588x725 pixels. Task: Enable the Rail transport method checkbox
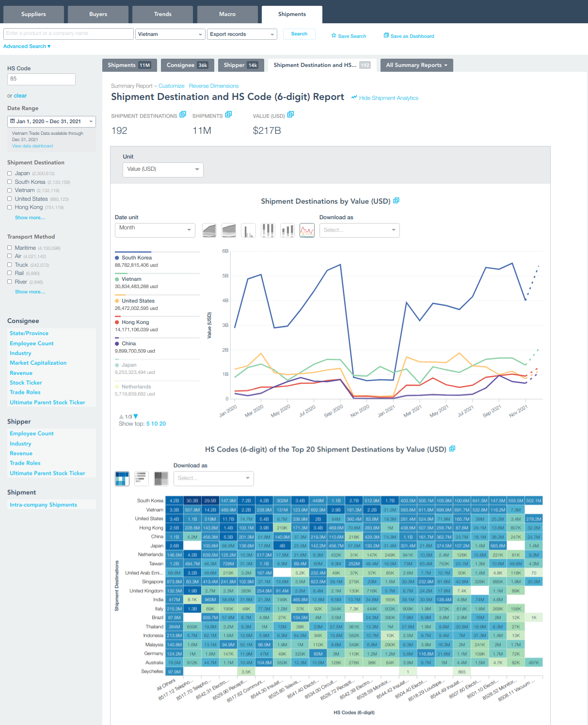10,273
